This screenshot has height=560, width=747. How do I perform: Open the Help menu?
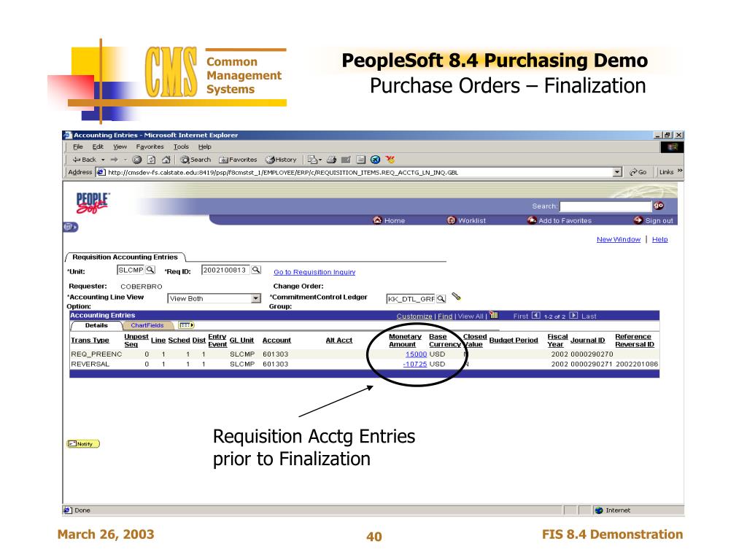[204, 147]
